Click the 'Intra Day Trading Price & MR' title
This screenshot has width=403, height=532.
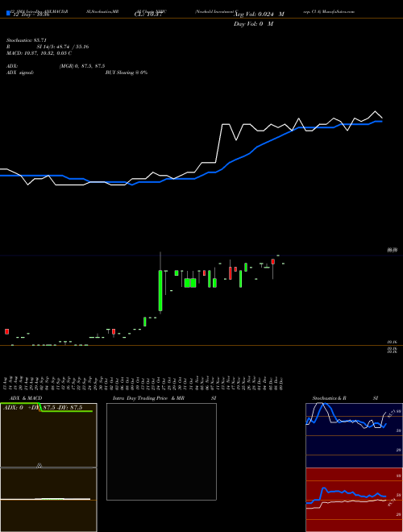148,398
